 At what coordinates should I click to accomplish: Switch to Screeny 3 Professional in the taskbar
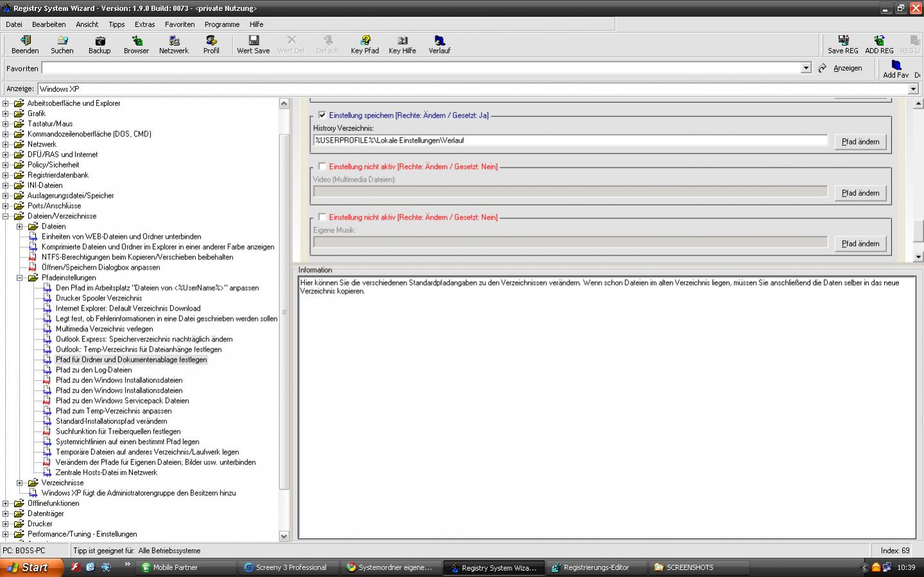[289, 567]
